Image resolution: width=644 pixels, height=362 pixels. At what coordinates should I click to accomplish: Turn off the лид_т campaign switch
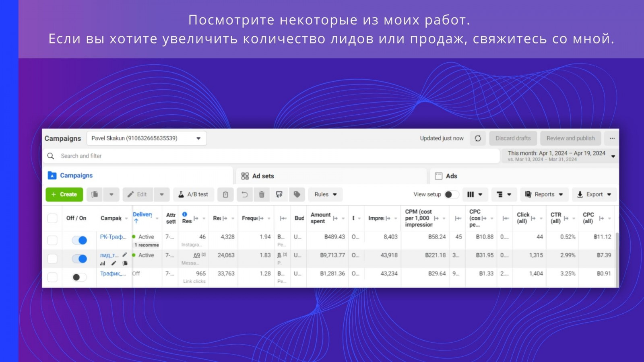(x=79, y=259)
